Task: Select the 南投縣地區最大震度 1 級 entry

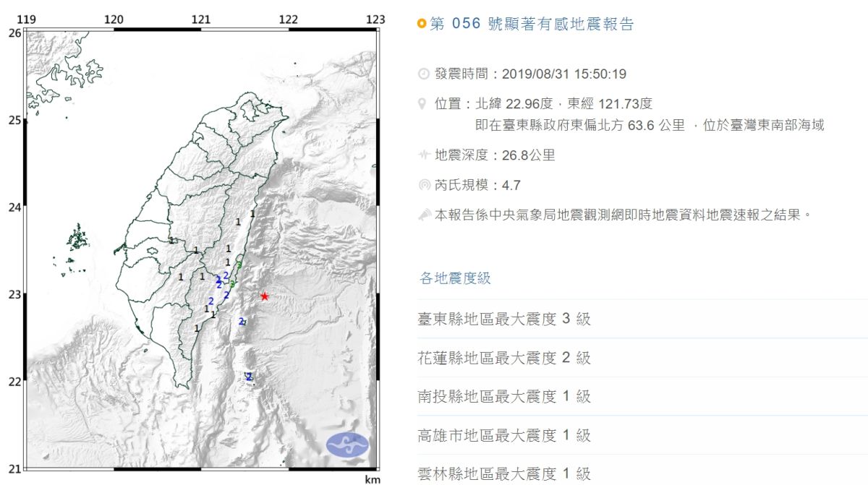Action: point(502,396)
